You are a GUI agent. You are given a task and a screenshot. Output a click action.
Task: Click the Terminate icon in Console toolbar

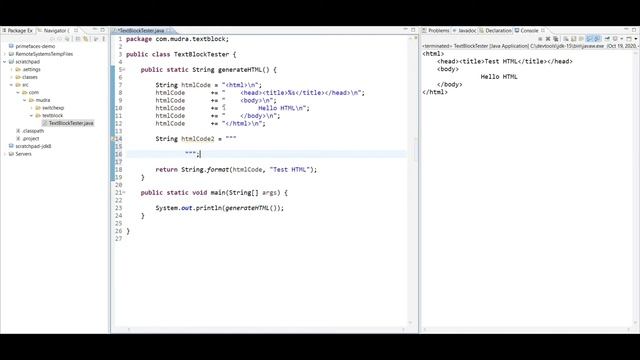pyautogui.click(x=540, y=39)
